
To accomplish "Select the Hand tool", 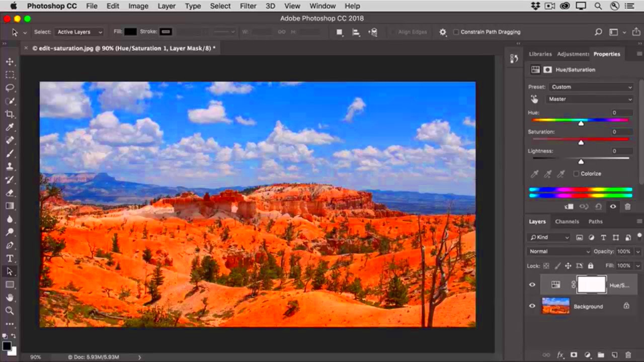I will 10,298.
